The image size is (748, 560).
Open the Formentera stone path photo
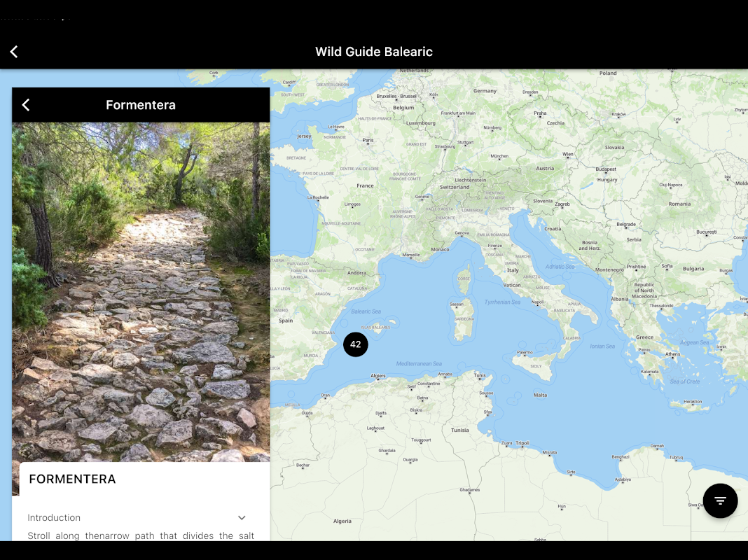click(141, 292)
